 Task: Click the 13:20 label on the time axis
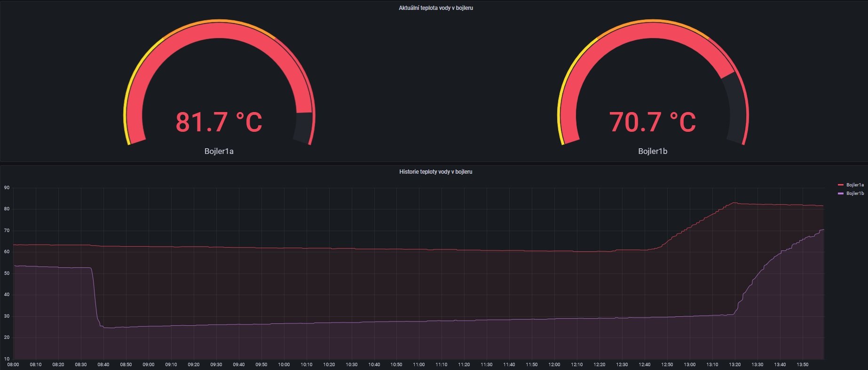tap(734, 365)
